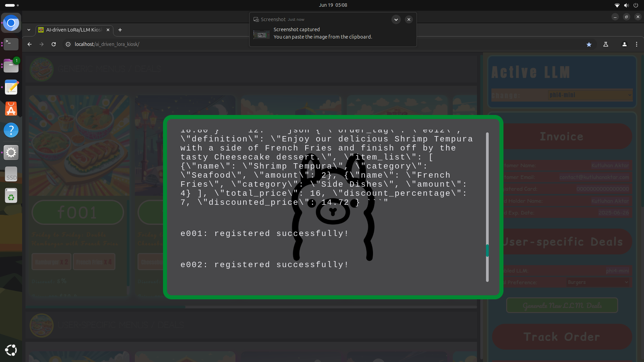Open the Chrome profile icon

tap(625, 44)
